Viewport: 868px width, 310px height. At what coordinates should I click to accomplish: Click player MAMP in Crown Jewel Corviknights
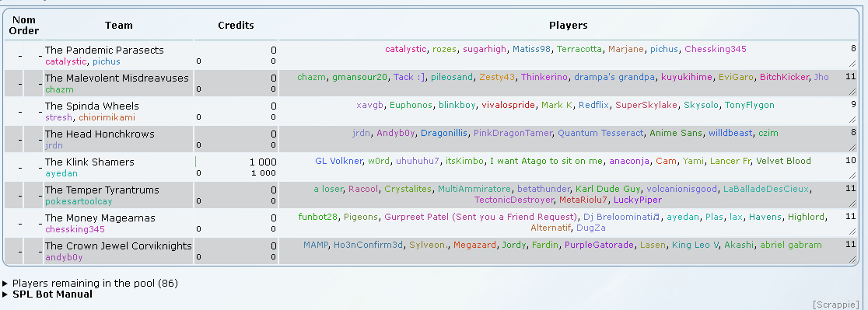coord(316,245)
